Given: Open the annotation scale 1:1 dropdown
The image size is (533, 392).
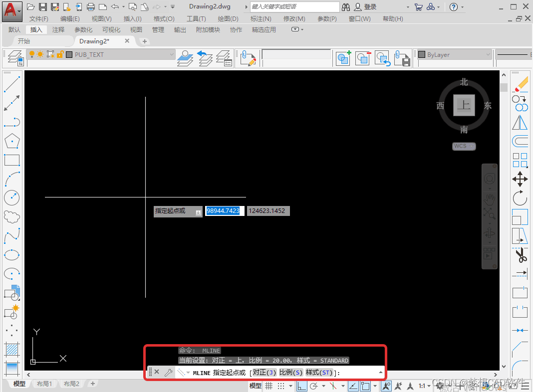Looking at the screenshot, I should (424, 386).
